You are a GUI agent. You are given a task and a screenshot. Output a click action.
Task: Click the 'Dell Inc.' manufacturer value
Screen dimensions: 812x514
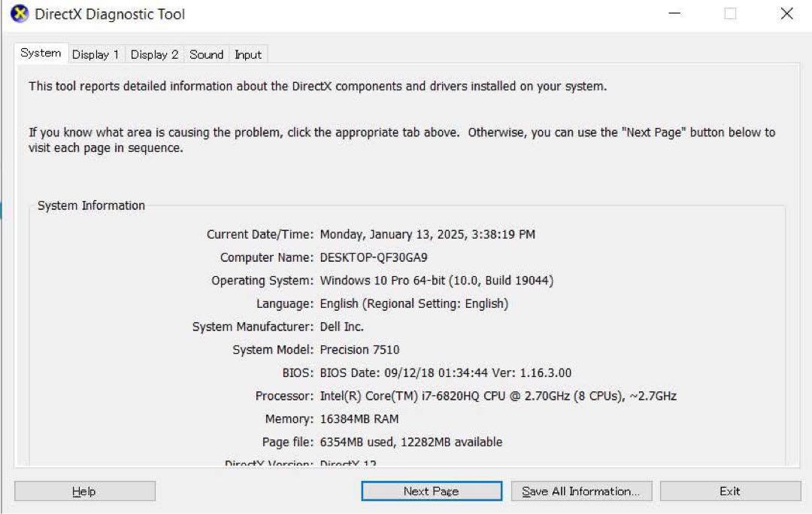[x=342, y=327]
